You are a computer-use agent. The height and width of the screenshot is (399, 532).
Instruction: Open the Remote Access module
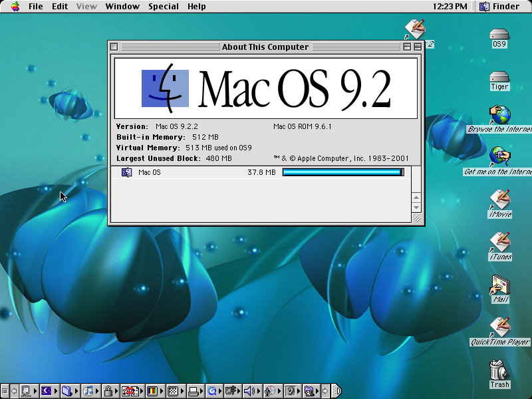pos(233,391)
